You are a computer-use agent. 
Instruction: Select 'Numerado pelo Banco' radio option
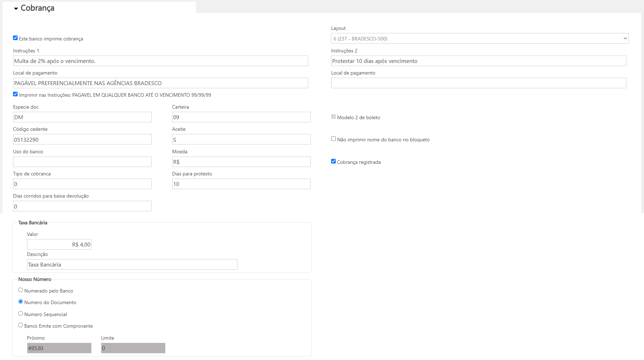click(20, 290)
